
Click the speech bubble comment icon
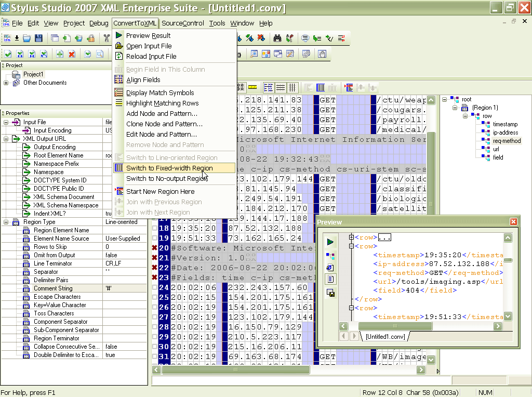coord(305,38)
